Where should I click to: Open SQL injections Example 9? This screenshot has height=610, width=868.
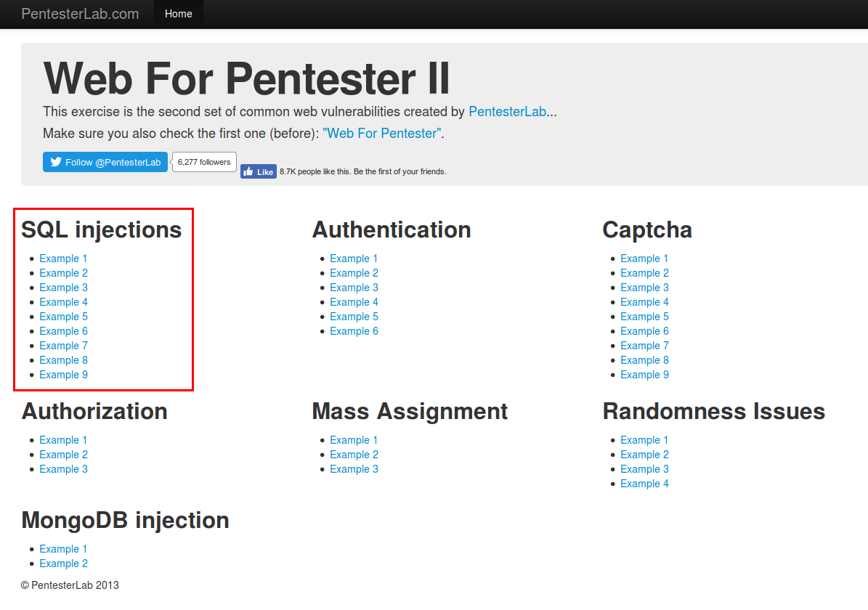(x=63, y=375)
